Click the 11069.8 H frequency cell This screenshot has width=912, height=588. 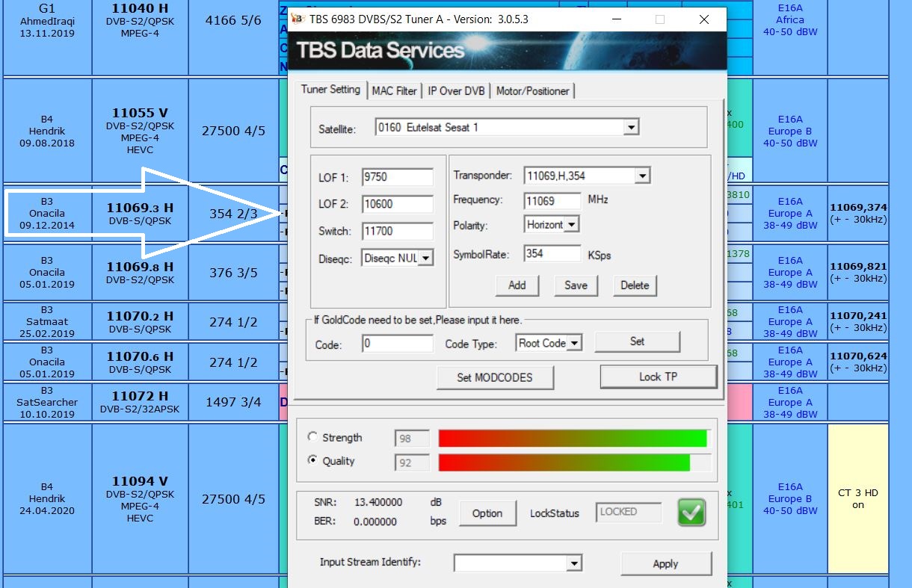[140, 273]
